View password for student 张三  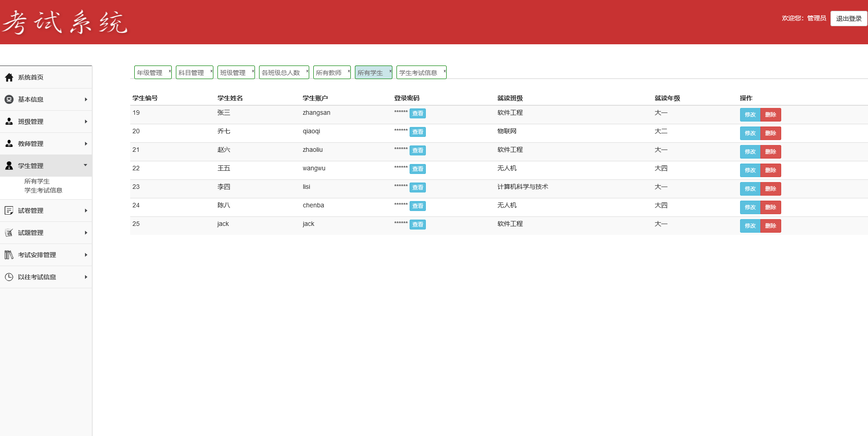pos(418,113)
